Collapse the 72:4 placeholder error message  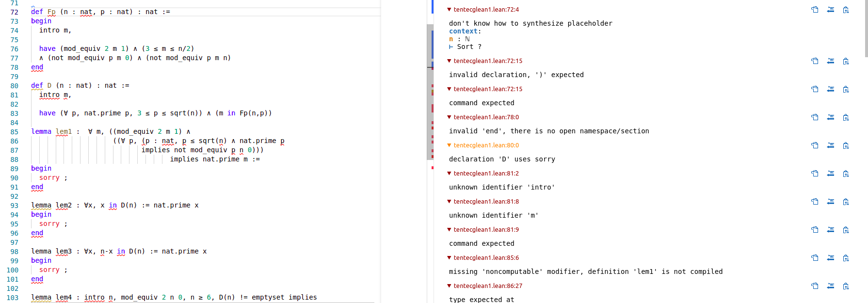click(449, 10)
